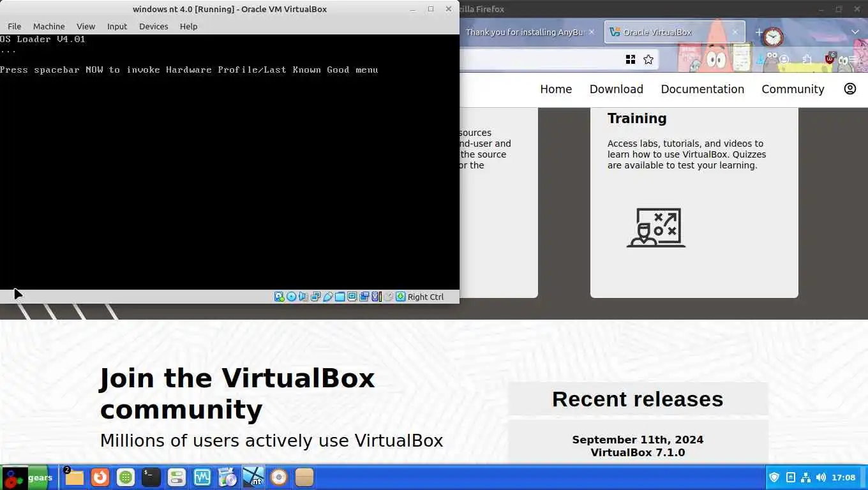Open the software installer disc icon in taskbar
Viewport: 868px width, 490px height.
click(x=227, y=477)
